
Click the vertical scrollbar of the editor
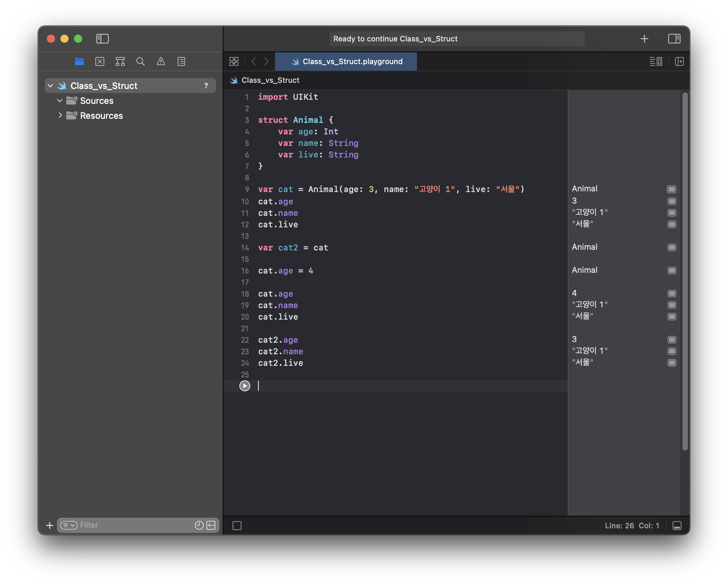[685, 271]
